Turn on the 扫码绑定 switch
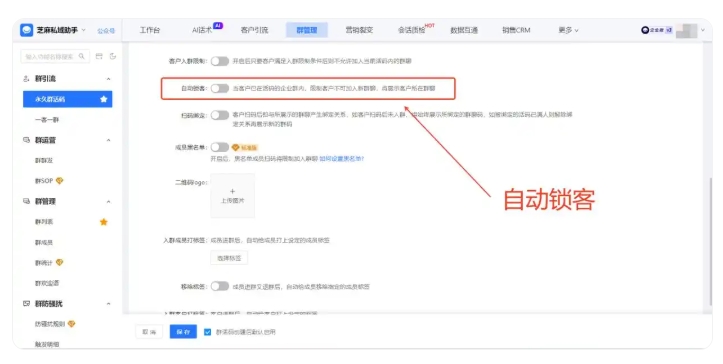 point(220,115)
